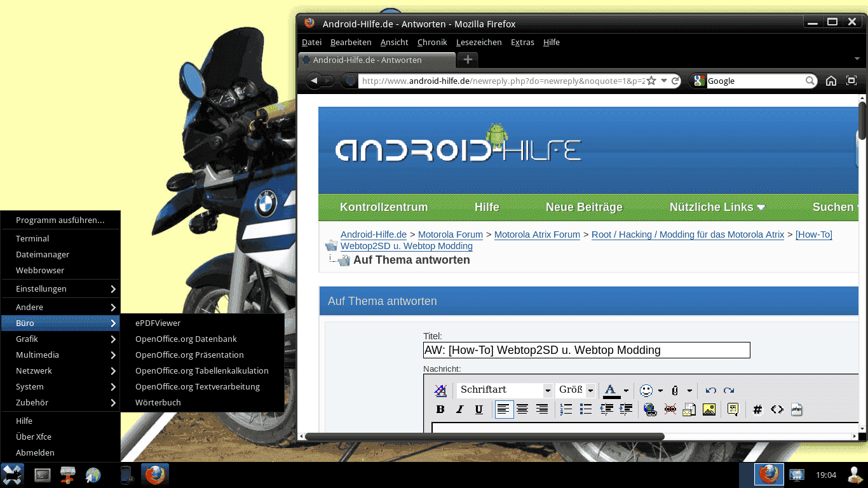The image size is (868, 488).
Task: Click the smiley face icon
Action: (646, 390)
